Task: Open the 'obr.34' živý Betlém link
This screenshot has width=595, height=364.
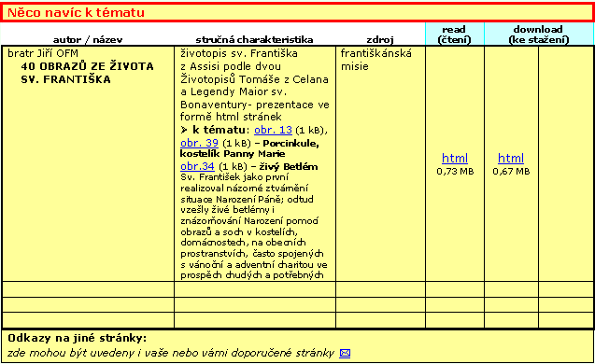Action: (x=197, y=166)
